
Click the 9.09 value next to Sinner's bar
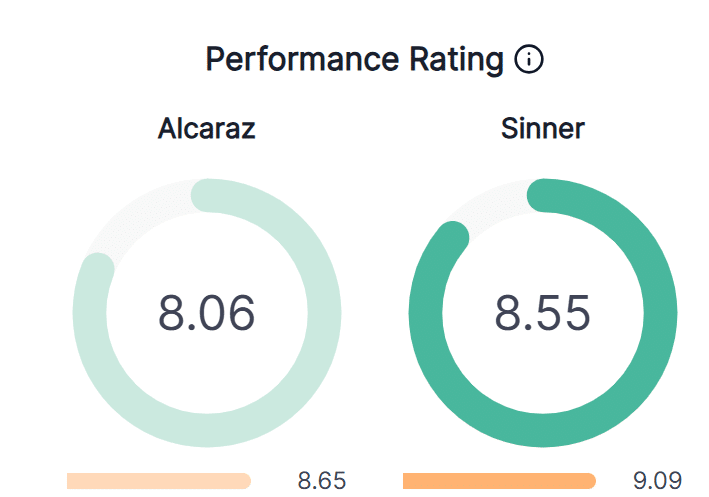[x=658, y=481]
